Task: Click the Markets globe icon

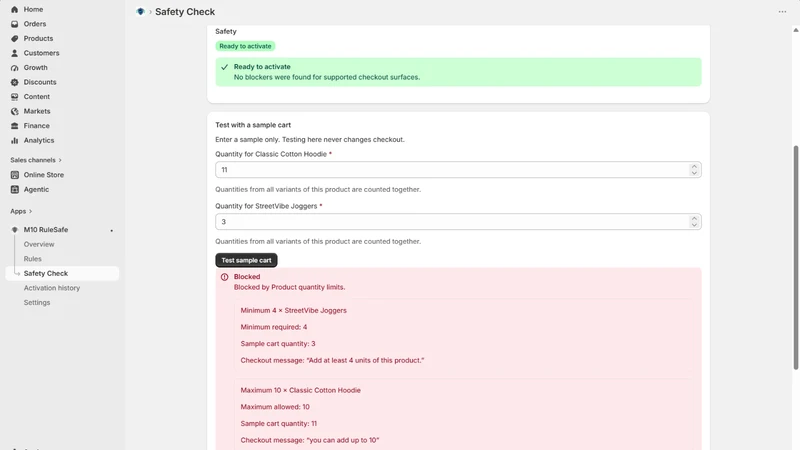Action: (x=14, y=111)
